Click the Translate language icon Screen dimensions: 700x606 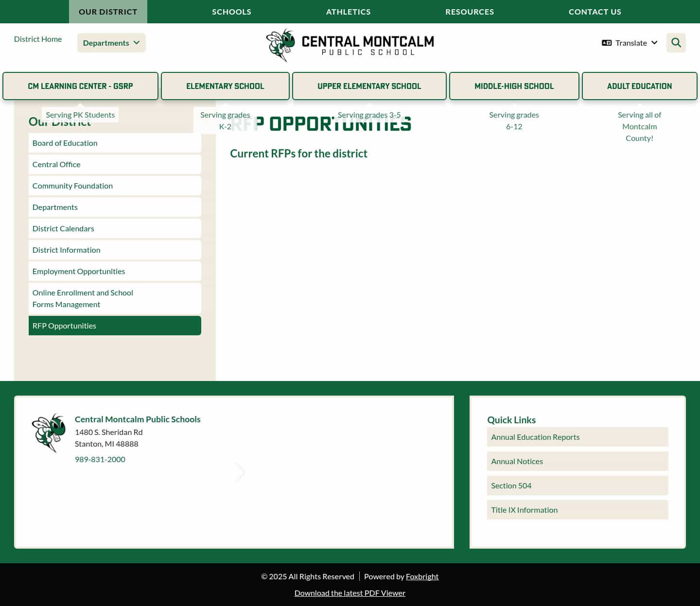pyautogui.click(x=607, y=43)
